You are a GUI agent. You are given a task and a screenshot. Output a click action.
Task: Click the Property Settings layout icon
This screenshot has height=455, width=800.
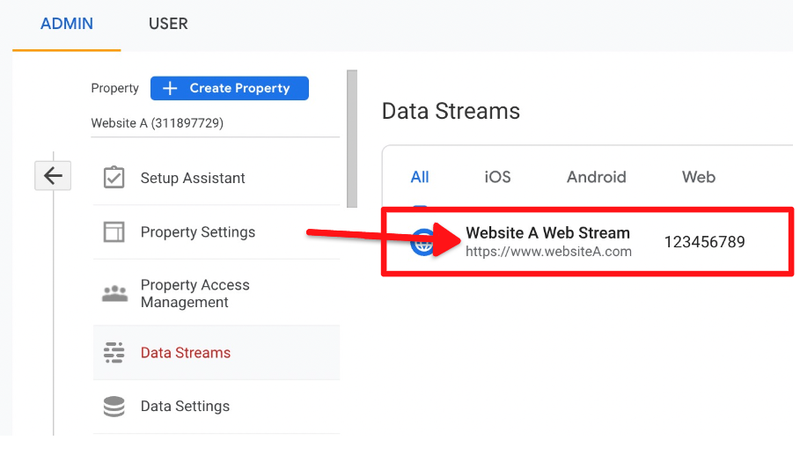pyautogui.click(x=114, y=232)
